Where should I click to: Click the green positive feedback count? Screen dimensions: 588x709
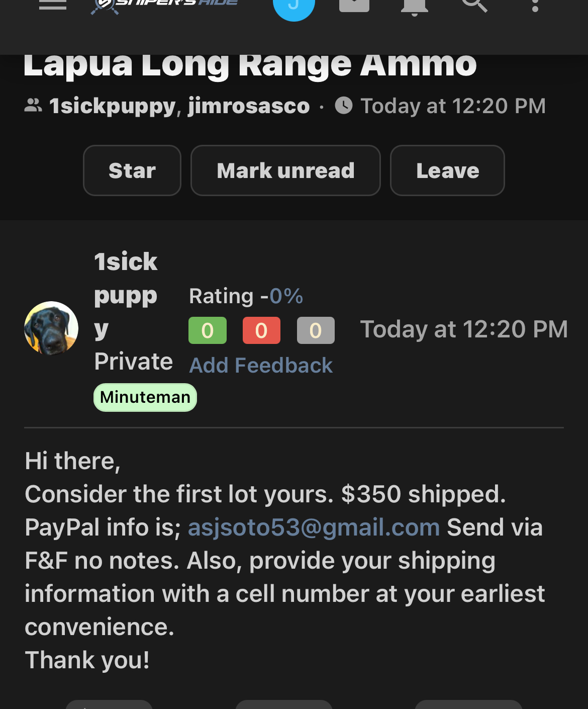[x=208, y=331]
